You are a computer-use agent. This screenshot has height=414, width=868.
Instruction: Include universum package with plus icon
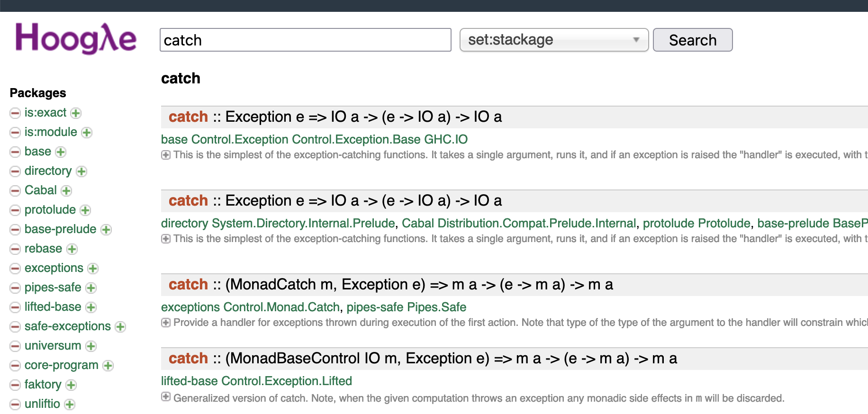click(91, 346)
